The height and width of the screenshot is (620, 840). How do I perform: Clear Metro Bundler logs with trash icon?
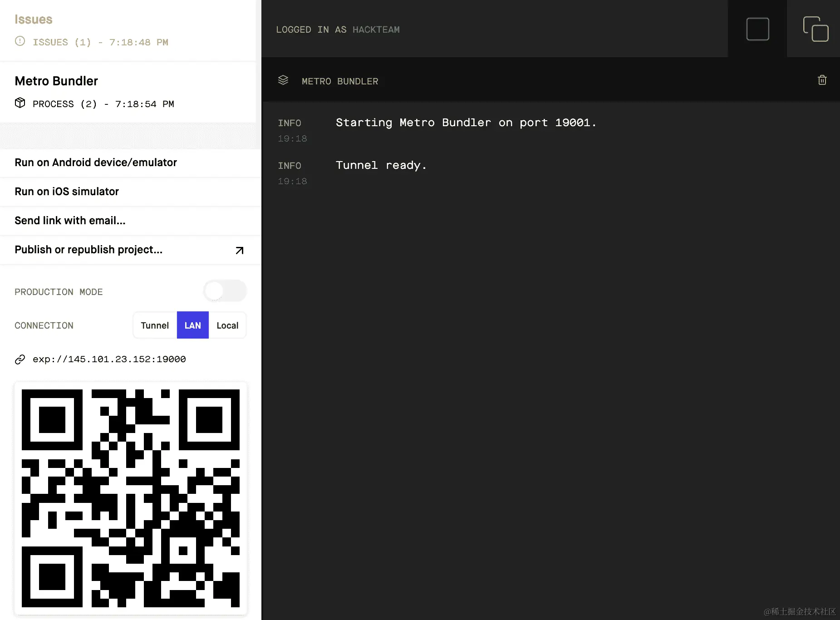(822, 80)
